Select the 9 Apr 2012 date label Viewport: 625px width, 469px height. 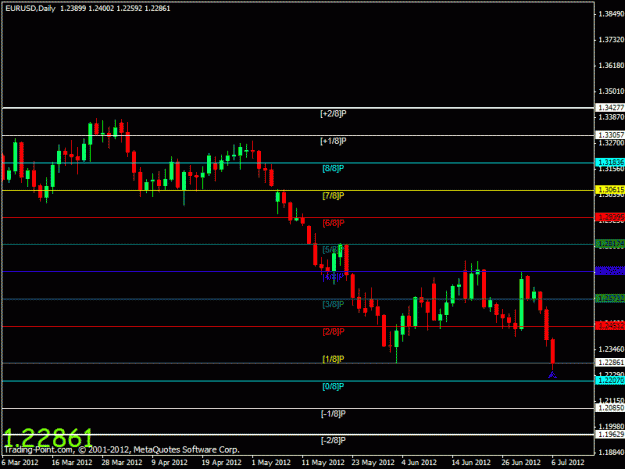point(169,462)
